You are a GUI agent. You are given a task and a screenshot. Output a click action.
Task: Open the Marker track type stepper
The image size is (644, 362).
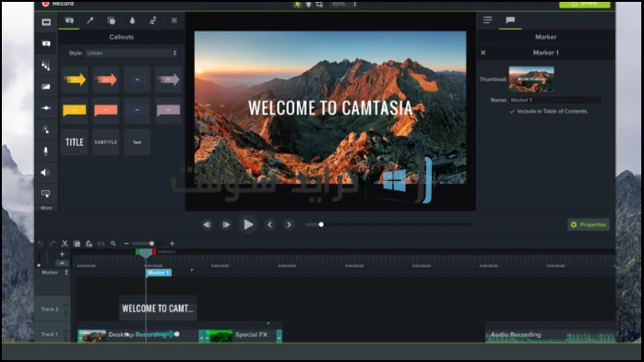[66, 272]
